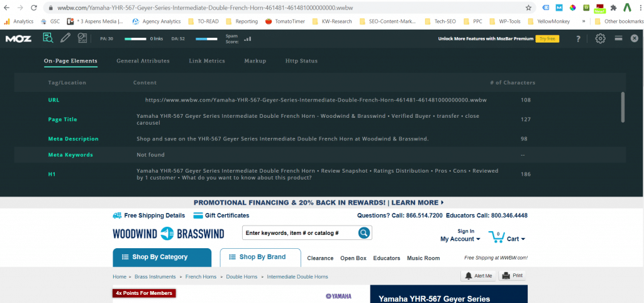Click Try free MozBar Premium button
The width and height of the screenshot is (644, 303).
[547, 38]
